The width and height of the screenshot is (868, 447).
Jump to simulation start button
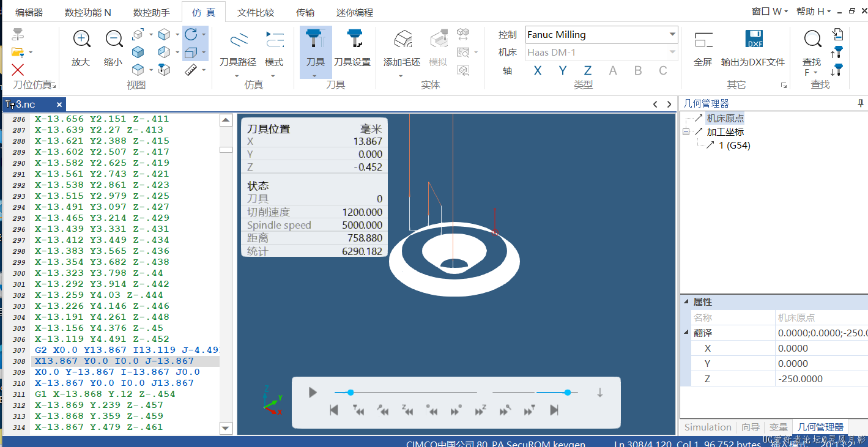(x=334, y=410)
